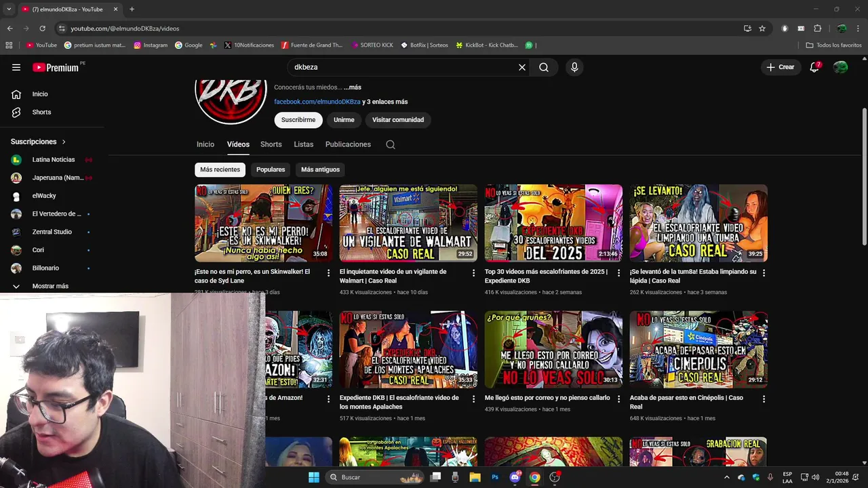Image resolution: width=868 pixels, height=488 pixels.
Task: Open Shorts in sidebar
Action: tap(41, 112)
